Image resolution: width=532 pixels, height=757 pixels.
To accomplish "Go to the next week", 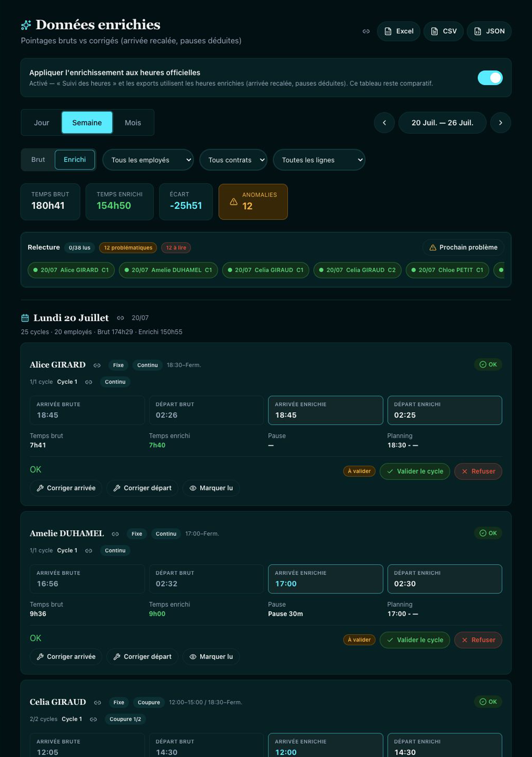I will 501,122.
